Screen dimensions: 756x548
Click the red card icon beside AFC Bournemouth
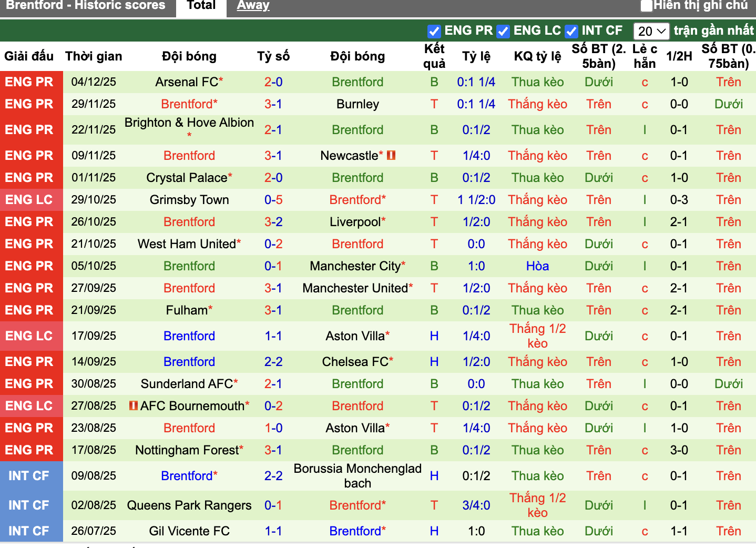(x=134, y=405)
